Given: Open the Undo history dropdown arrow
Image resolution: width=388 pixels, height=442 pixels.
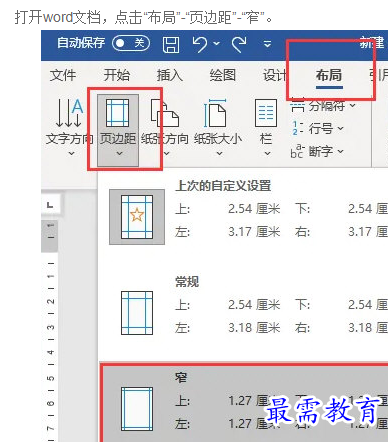Looking at the screenshot, I should click(217, 44).
